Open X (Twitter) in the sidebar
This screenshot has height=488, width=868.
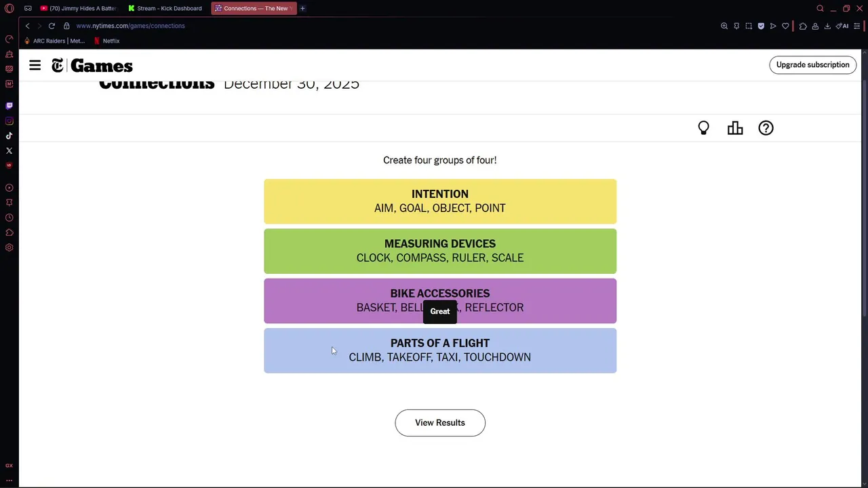click(x=9, y=150)
